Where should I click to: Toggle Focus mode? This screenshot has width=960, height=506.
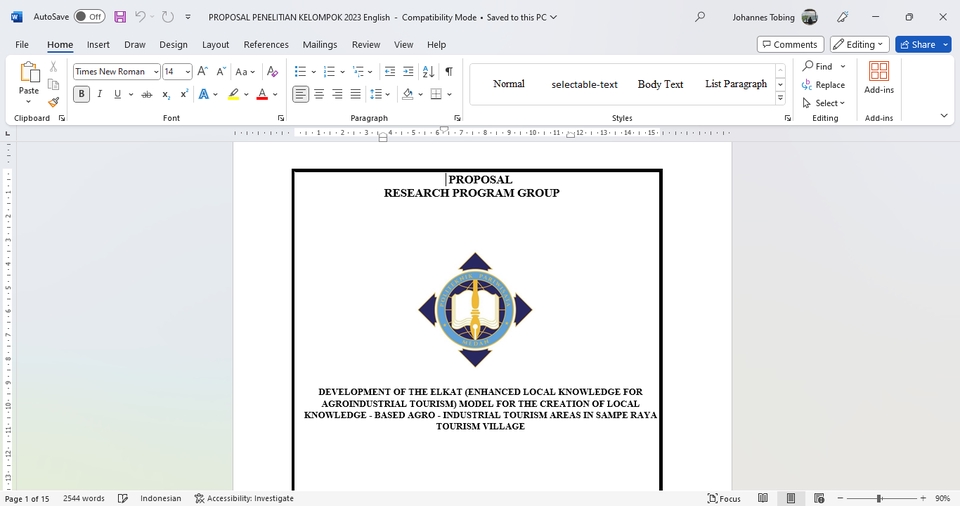click(724, 499)
